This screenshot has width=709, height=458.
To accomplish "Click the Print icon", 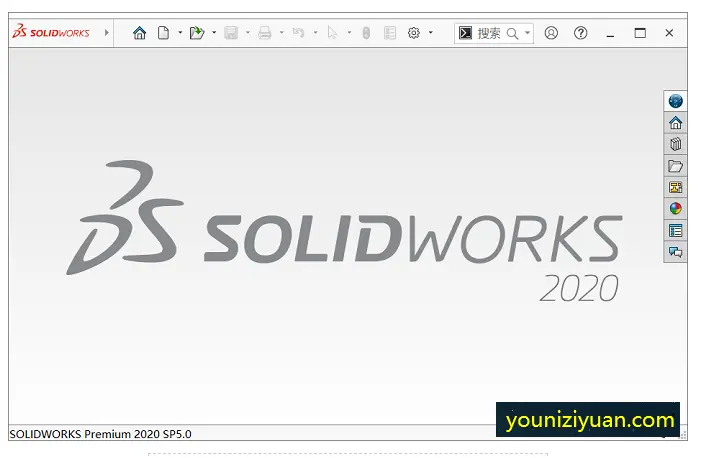I will coord(265,33).
